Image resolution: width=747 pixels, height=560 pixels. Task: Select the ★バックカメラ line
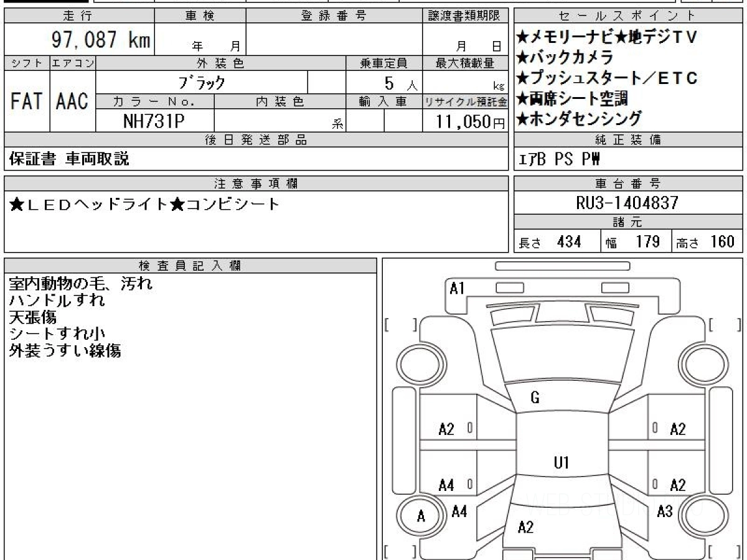point(565,58)
